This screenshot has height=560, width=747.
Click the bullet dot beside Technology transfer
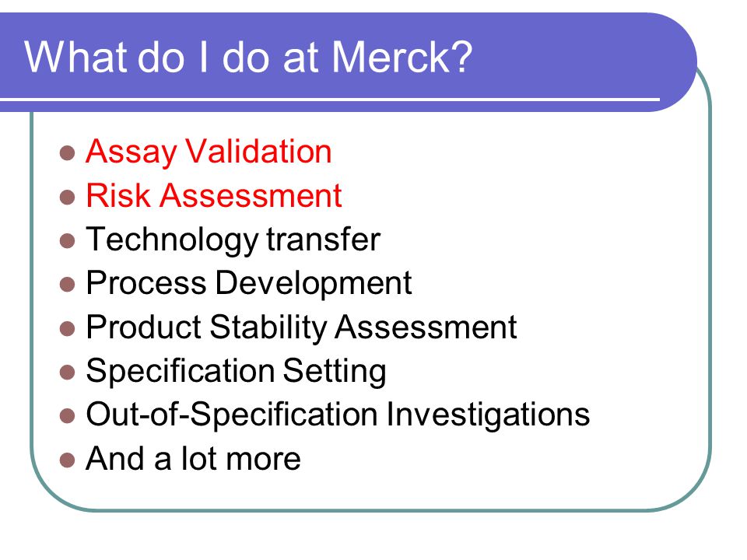[67, 241]
